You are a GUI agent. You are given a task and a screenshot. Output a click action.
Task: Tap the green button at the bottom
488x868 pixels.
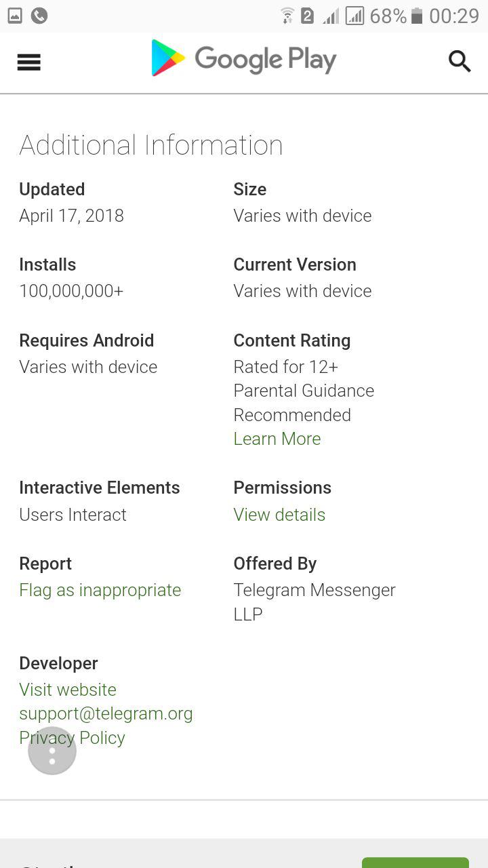415,863
